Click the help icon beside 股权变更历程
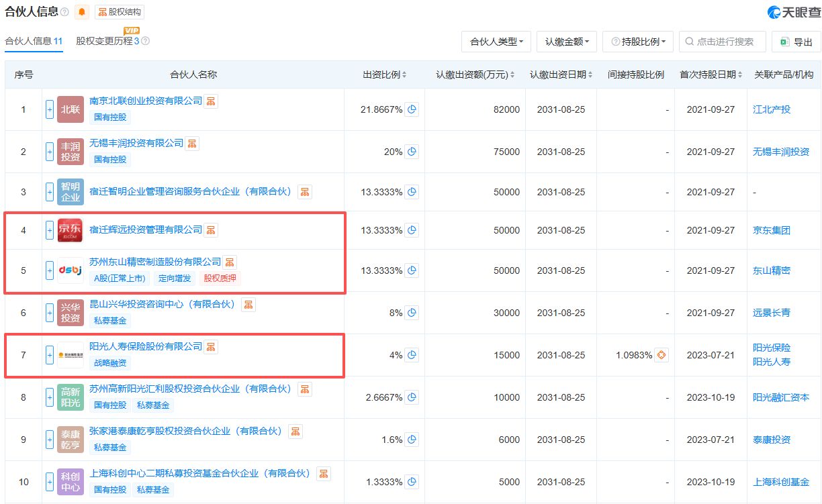Screen dimensions: 822x504 coord(145,41)
